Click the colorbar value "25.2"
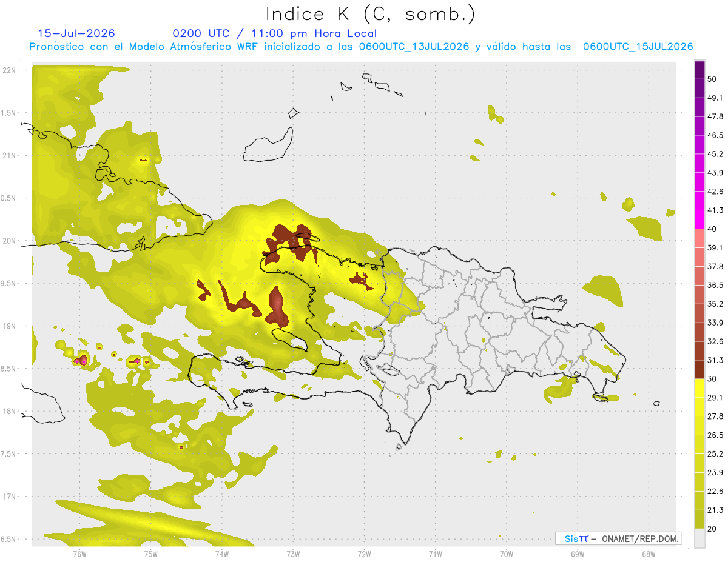 pyautogui.click(x=715, y=454)
